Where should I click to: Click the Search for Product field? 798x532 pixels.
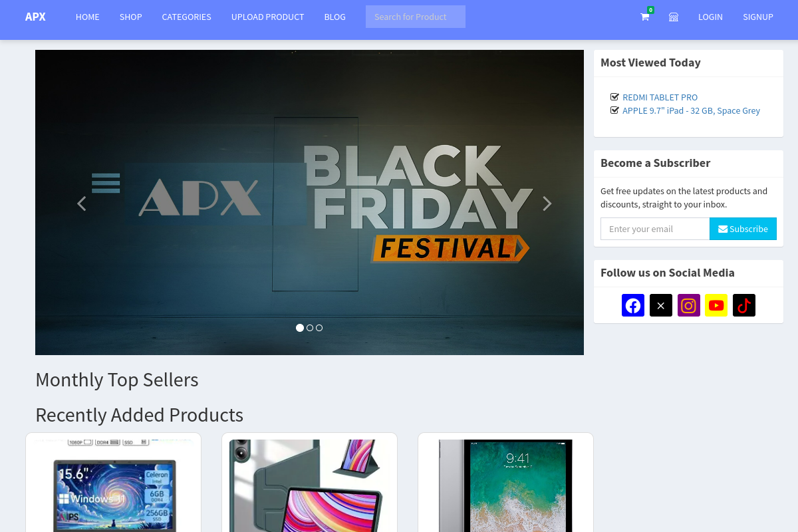click(x=415, y=17)
